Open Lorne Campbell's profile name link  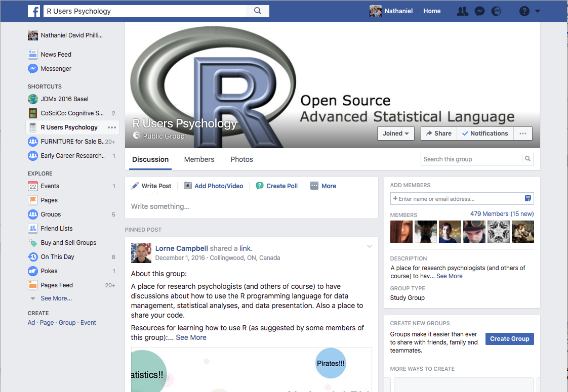[x=181, y=248]
